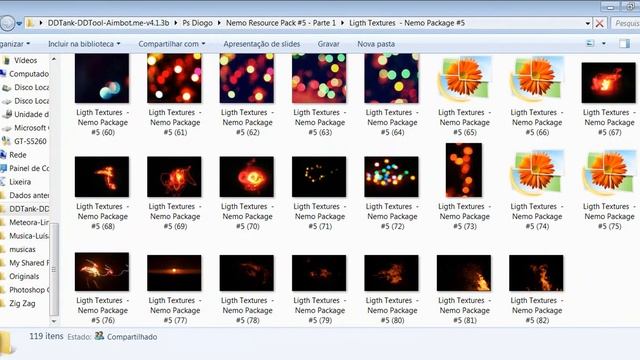
Task: Open Incluir na biblioteca menu
Action: [x=84, y=44]
